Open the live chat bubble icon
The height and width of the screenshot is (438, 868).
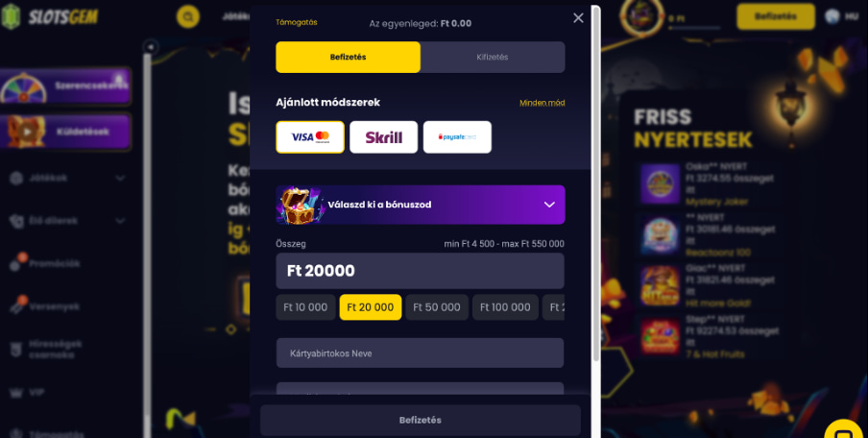tap(844, 429)
